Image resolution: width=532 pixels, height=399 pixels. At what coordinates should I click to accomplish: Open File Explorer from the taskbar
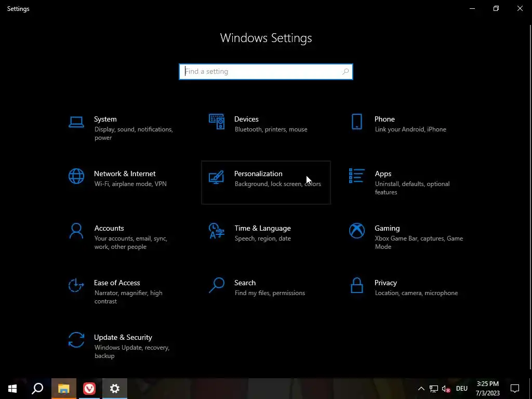pyautogui.click(x=64, y=389)
